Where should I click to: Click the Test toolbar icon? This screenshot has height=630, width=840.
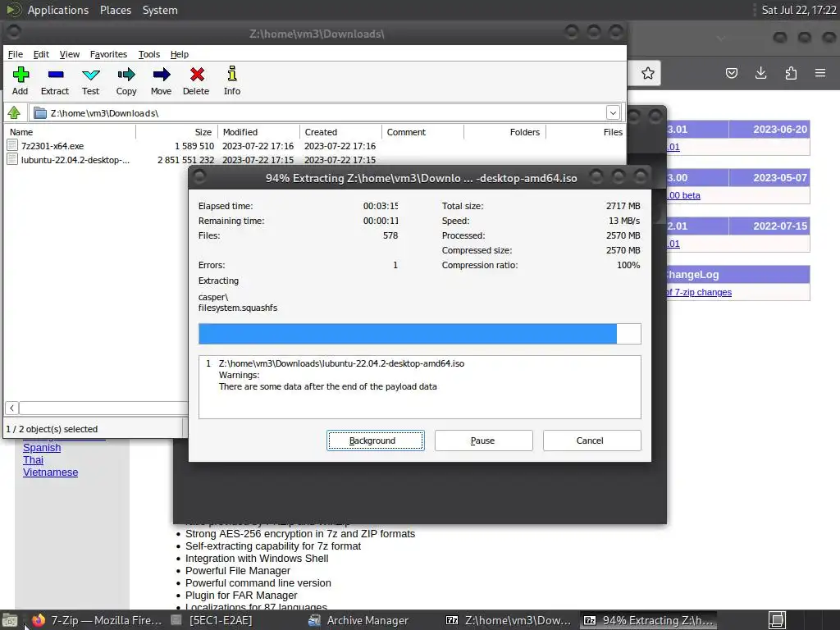pos(90,75)
